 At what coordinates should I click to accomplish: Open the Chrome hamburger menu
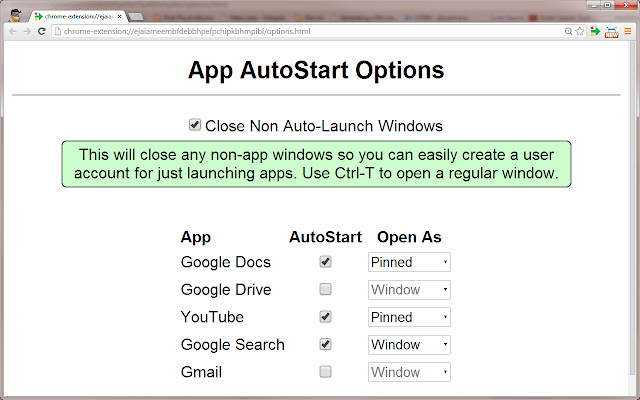[x=628, y=31]
